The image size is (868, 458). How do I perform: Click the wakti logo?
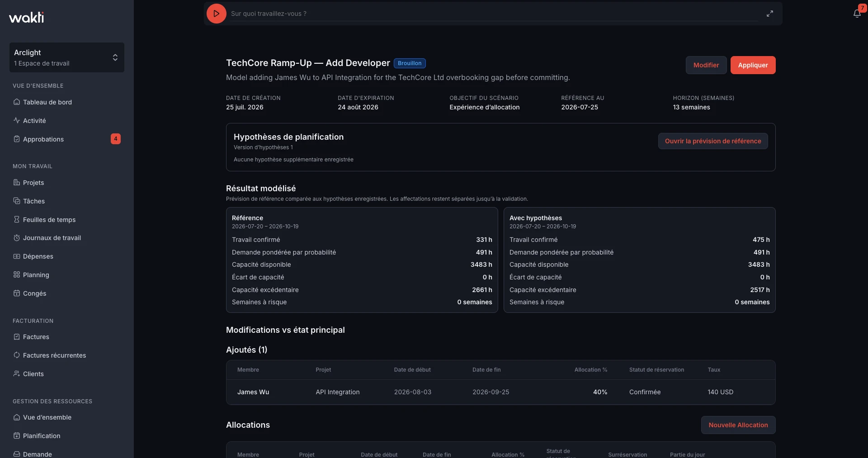point(27,17)
